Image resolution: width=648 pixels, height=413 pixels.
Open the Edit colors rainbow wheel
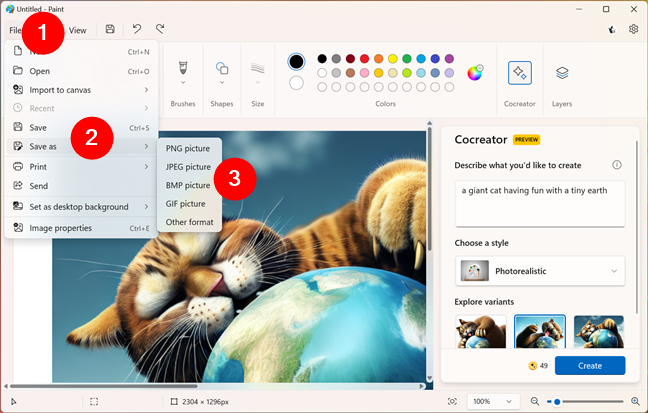tap(475, 73)
